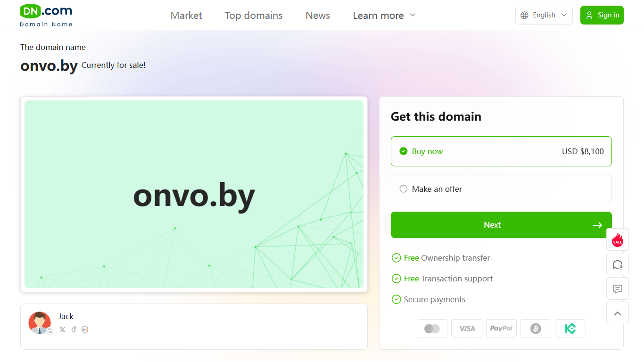Select the Make an offer option
Viewport: 644px width, 362px height.
click(501, 189)
